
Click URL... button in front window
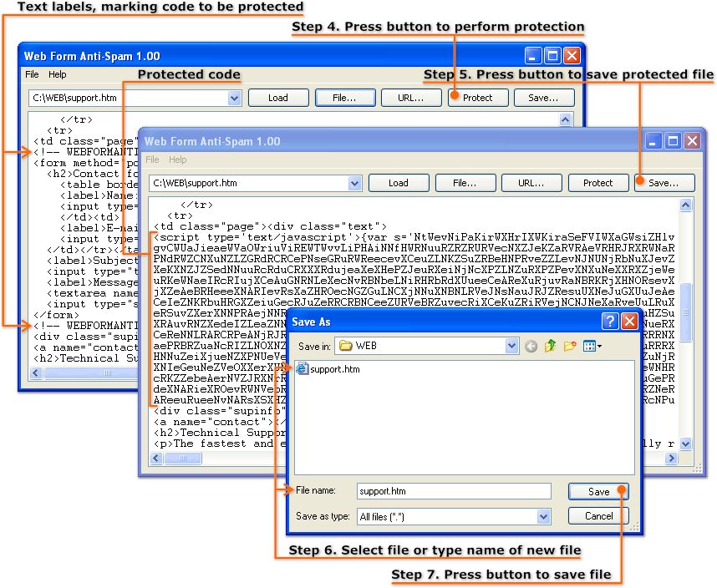531,183
